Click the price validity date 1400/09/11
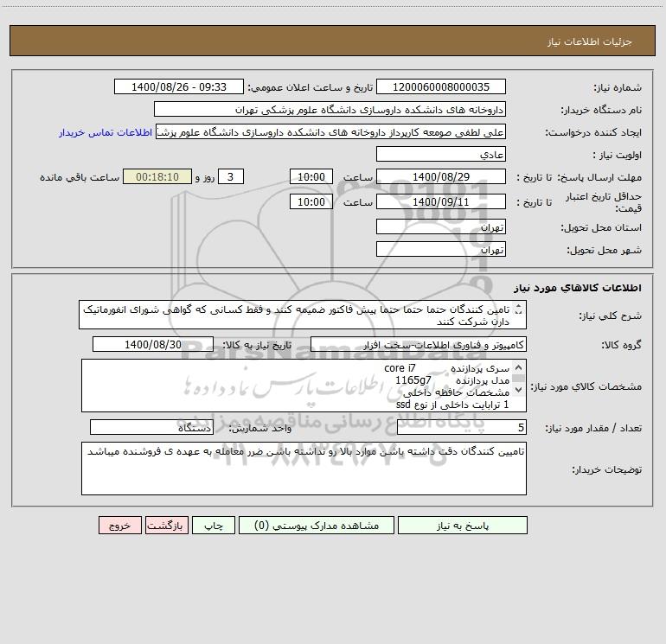Screen dimensions: 666x644 pos(441,201)
